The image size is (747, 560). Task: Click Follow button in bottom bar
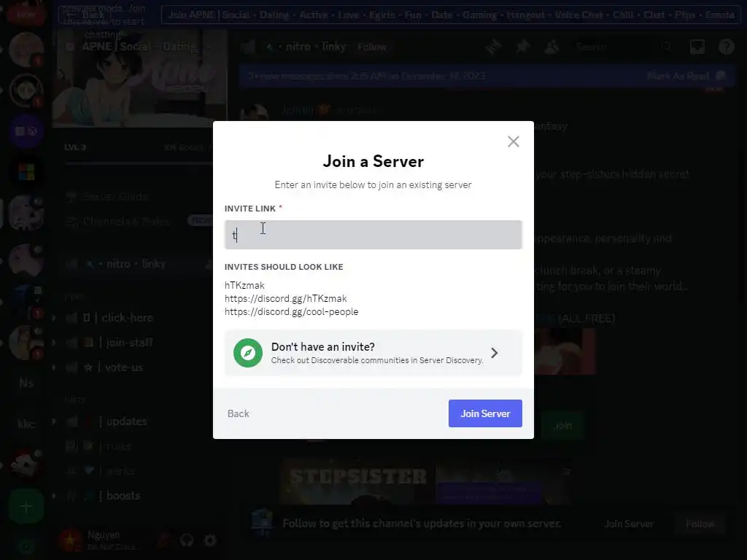click(x=700, y=524)
